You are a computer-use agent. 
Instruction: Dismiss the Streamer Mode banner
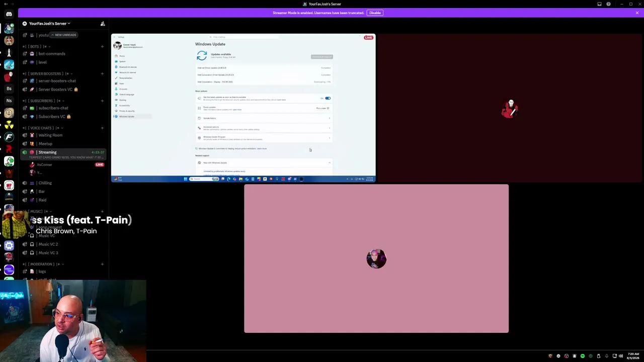pyautogui.click(x=637, y=13)
